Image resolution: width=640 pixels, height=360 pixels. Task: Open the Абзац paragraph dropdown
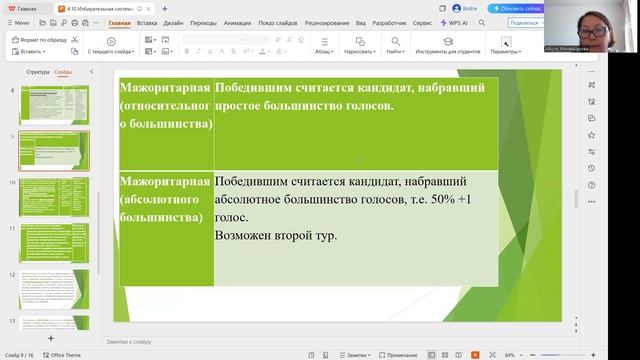coord(324,45)
